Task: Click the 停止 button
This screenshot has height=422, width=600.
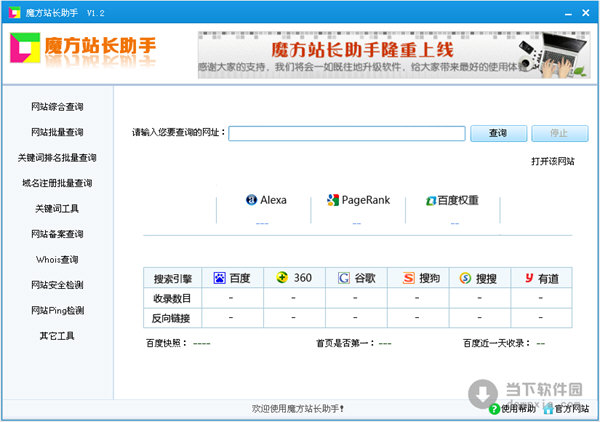Action: point(559,133)
